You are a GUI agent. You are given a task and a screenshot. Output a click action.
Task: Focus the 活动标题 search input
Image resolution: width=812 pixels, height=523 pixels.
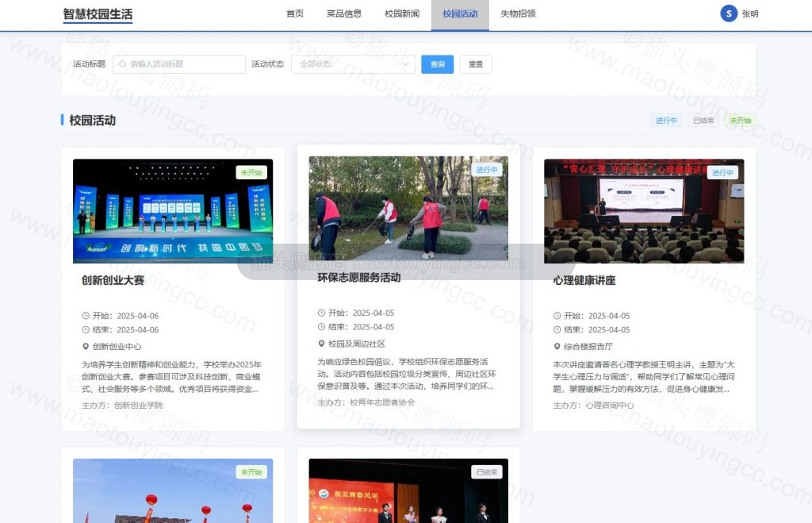(x=178, y=64)
